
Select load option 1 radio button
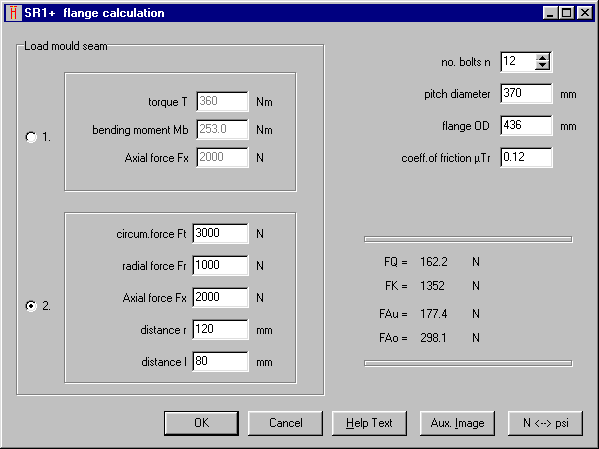pyautogui.click(x=31, y=137)
